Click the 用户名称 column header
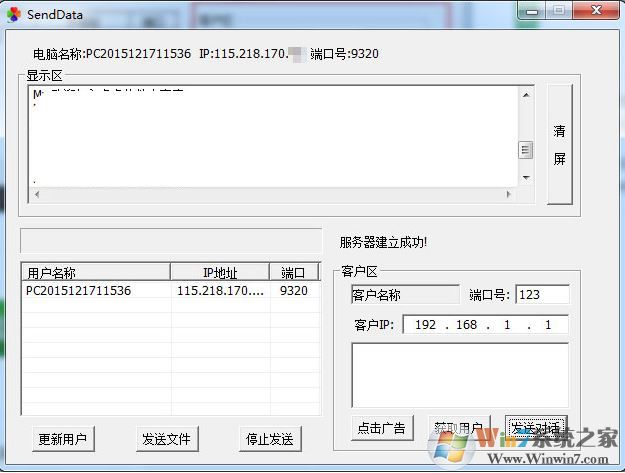This screenshot has height=473, width=625. pyautogui.click(x=96, y=272)
